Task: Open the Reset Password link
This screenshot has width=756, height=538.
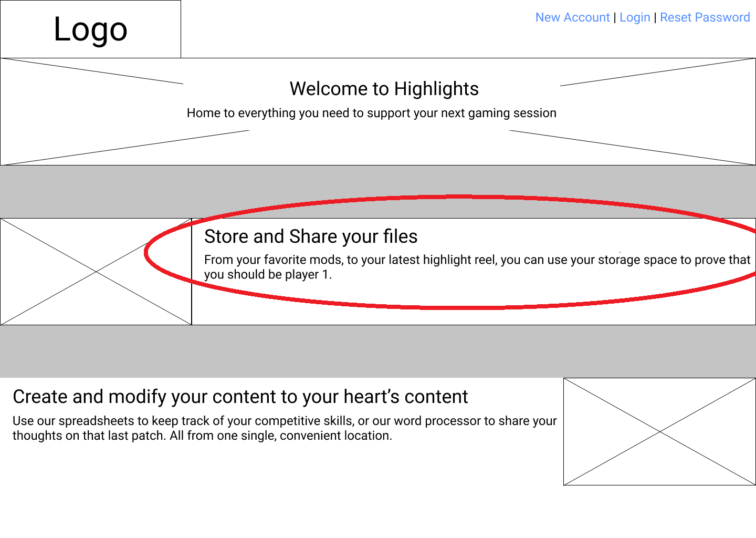Action: [x=705, y=17]
